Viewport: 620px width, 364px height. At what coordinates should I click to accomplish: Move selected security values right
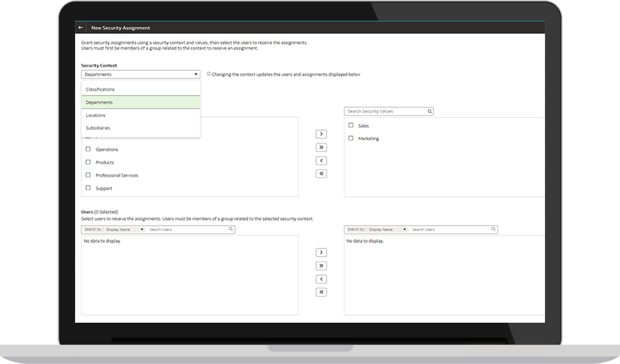pos(321,134)
